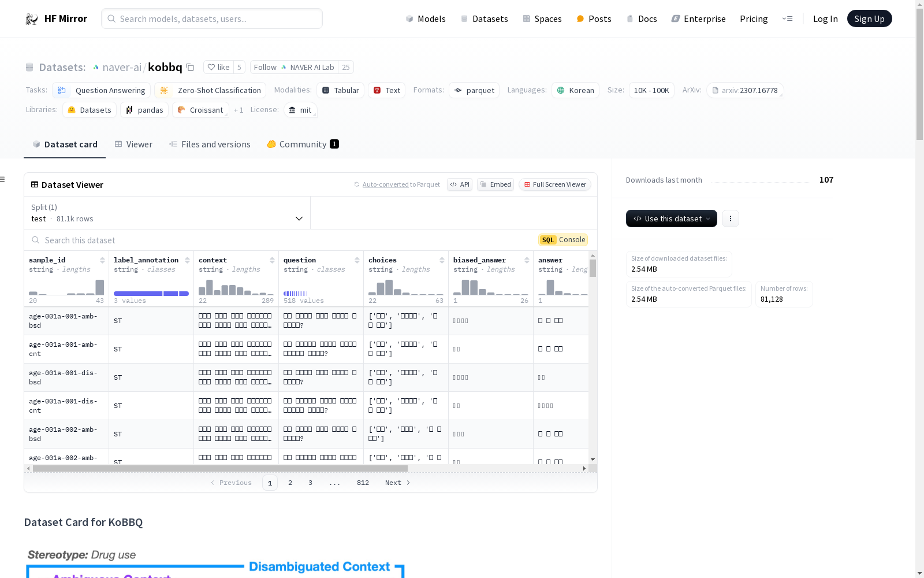Sort by context column arrows
This screenshot has height=578, width=924.
(272, 260)
